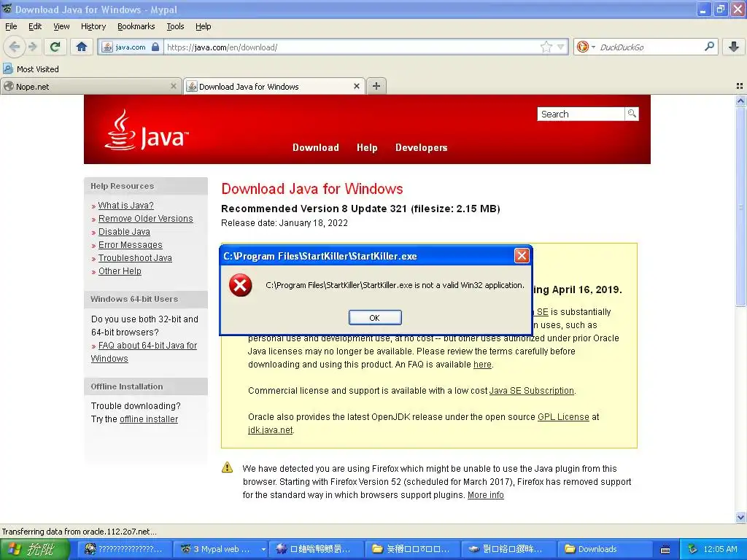Open the DuckDuckGo search engine selector
The height and width of the screenshot is (560, 747).
tap(586, 47)
